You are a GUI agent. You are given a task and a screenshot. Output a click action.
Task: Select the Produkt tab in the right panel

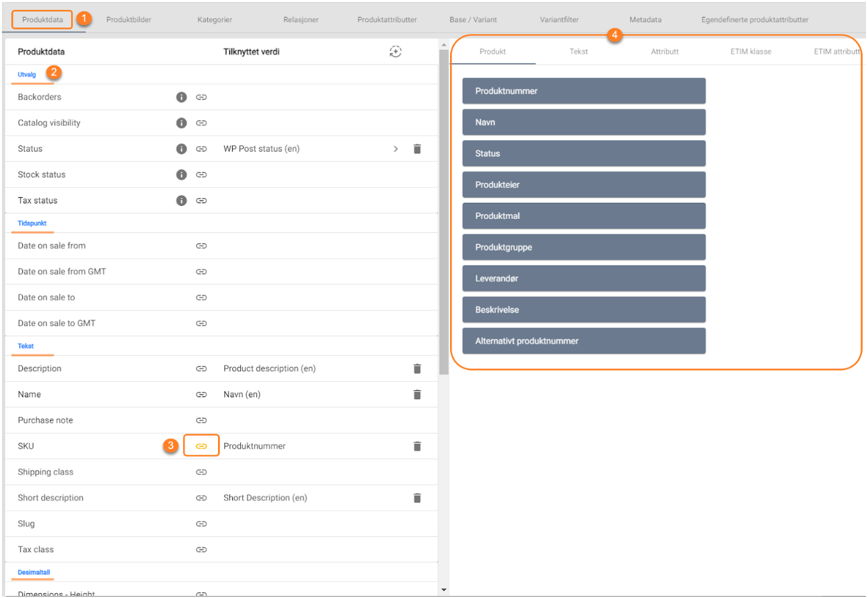pyautogui.click(x=493, y=51)
